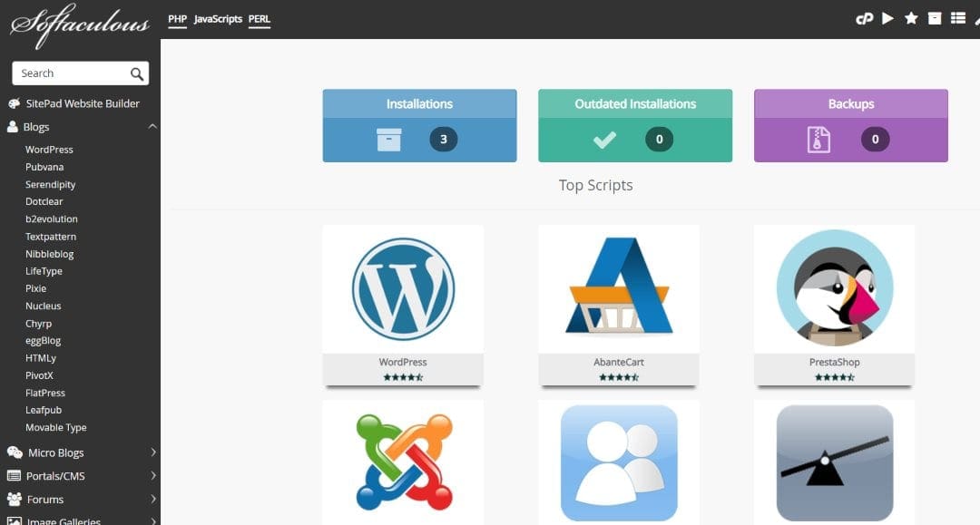
Task: Open the blue two-people script logo
Action: coord(619,462)
